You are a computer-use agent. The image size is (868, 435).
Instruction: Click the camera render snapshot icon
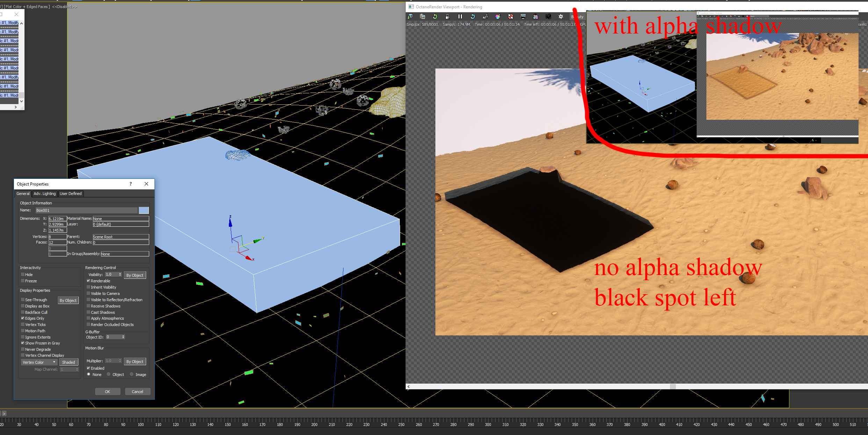(548, 16)
